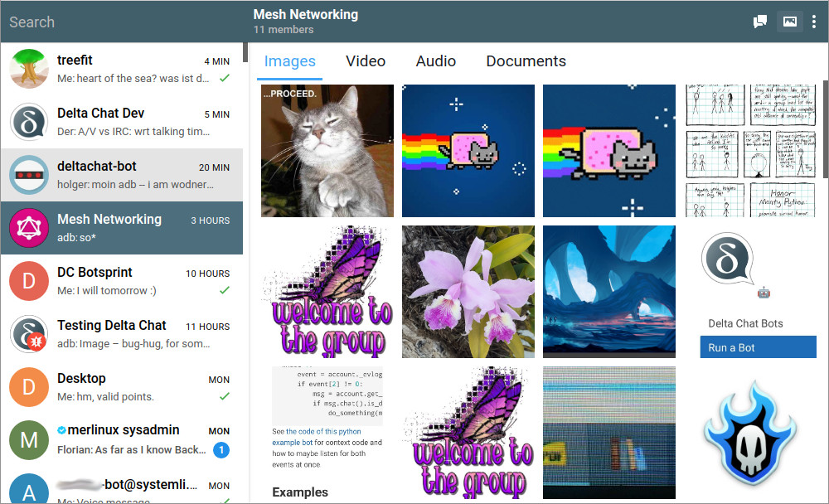Open the Nyan Cat image thumbnail
The image size is (829, 504).
pos(468,150)
